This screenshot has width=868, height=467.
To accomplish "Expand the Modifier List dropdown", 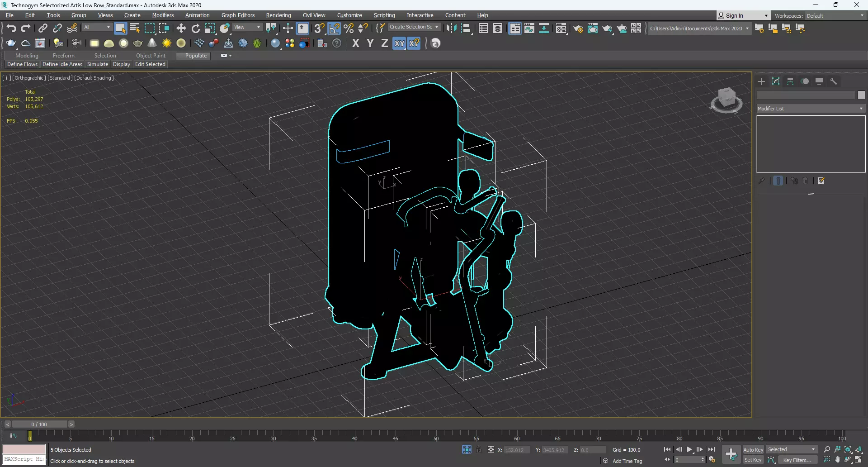I will point(811,109).
